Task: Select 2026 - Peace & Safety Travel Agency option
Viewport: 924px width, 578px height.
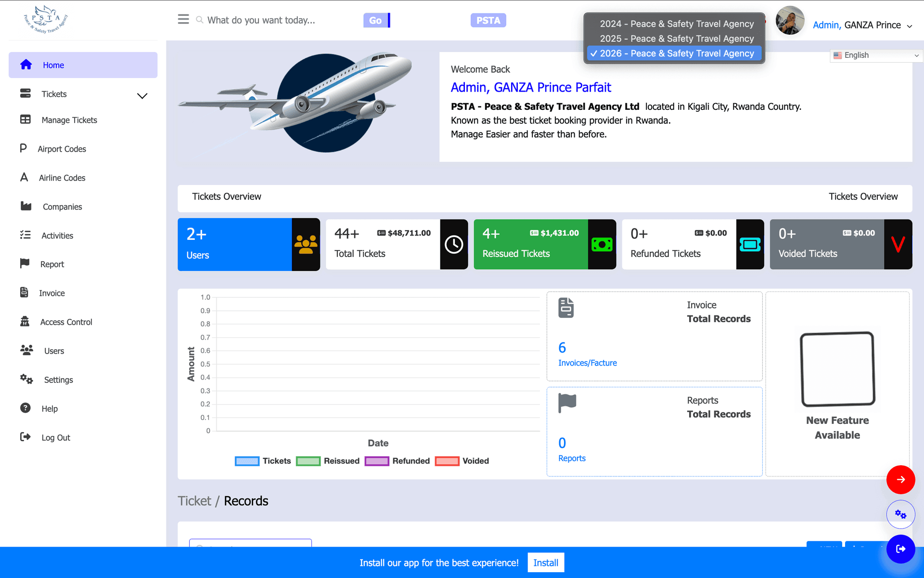Action: (x=674, y=53)
